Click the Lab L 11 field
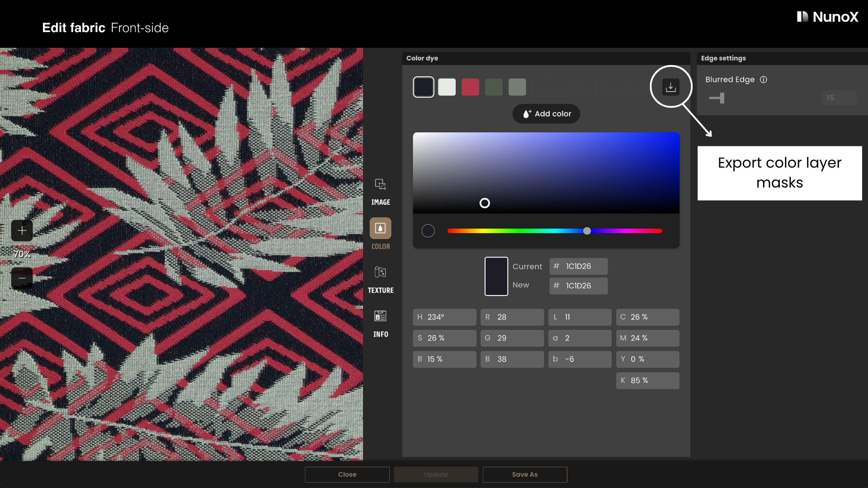 580,317
